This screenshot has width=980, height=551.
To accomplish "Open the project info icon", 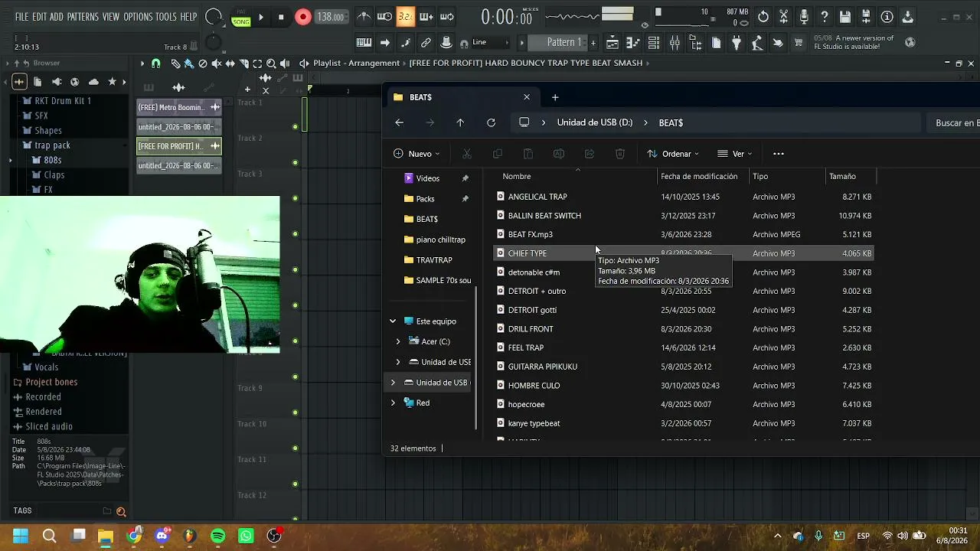I will [887, 17].
